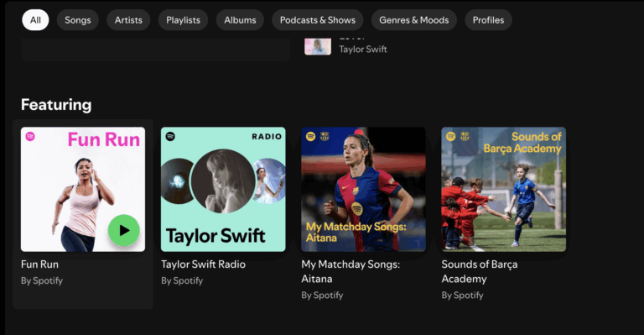Open My Matchday Songs: Aitana title link
The height and width of the screenshot is (335, 644).
click(x=351, y=271)
